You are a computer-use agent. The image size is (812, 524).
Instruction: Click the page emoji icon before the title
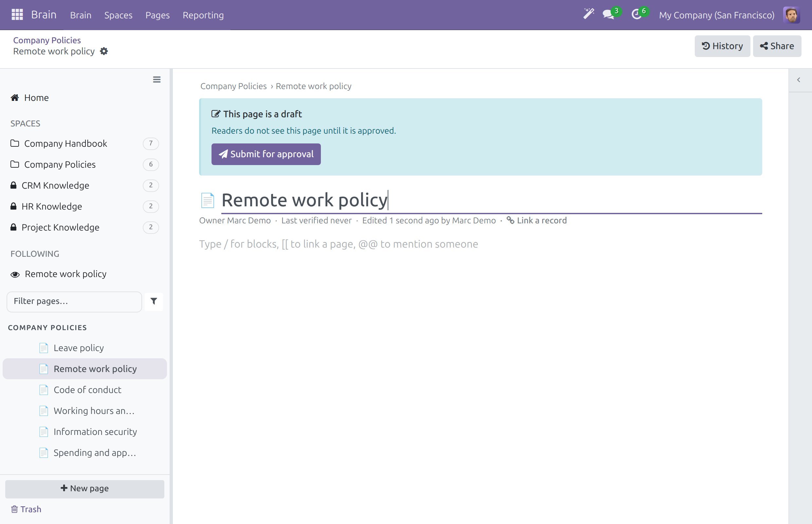[207, 200]
